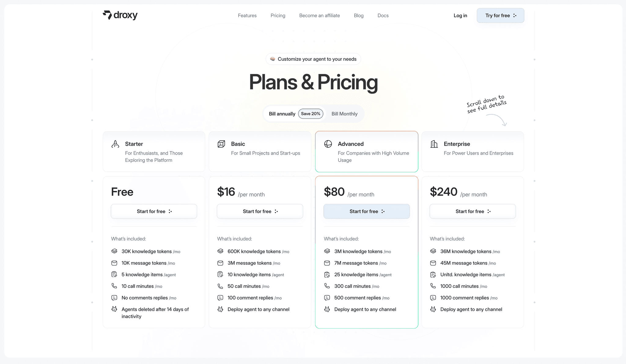The width and height of the screenshot is (626, 364).
Task: Click the Starter plan rocket icon
Action: point(115,144)
